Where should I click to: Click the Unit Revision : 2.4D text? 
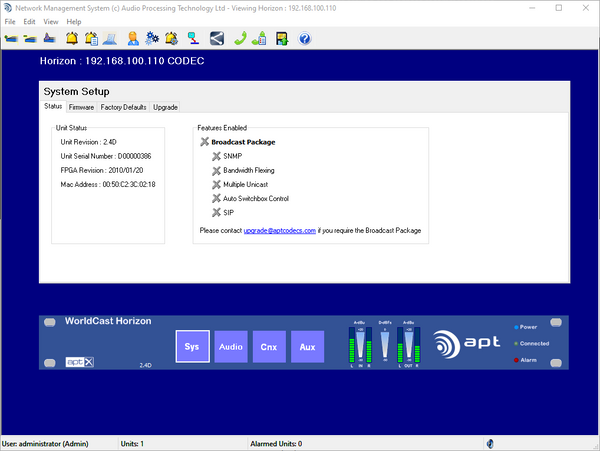[88, 142]
